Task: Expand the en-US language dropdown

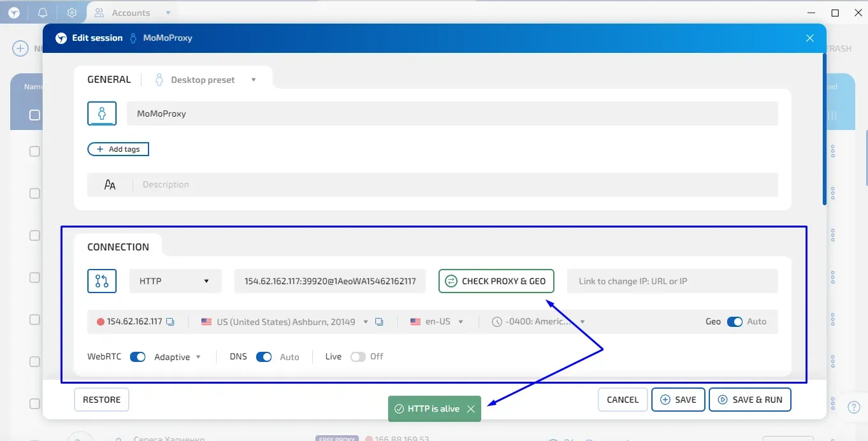Action: 438,322
